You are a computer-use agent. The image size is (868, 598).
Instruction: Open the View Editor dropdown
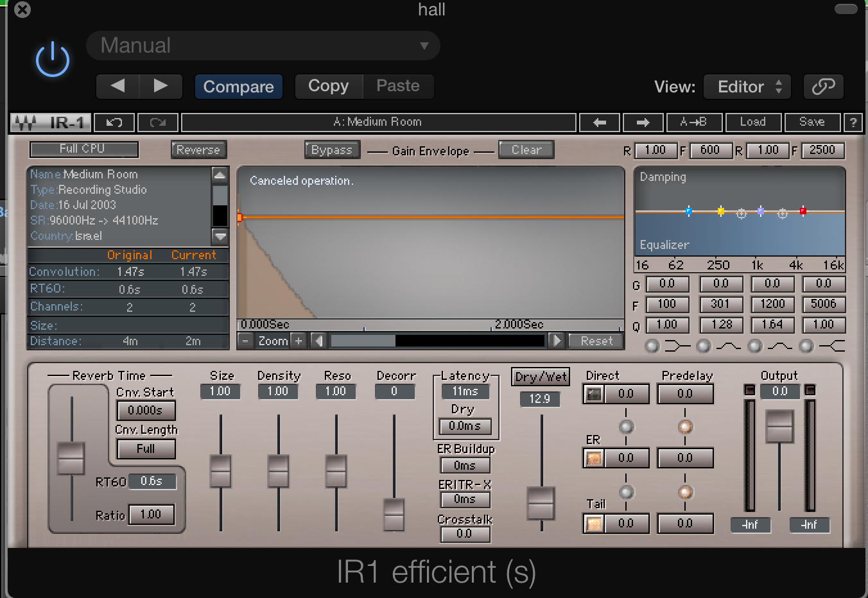(747, 87)
